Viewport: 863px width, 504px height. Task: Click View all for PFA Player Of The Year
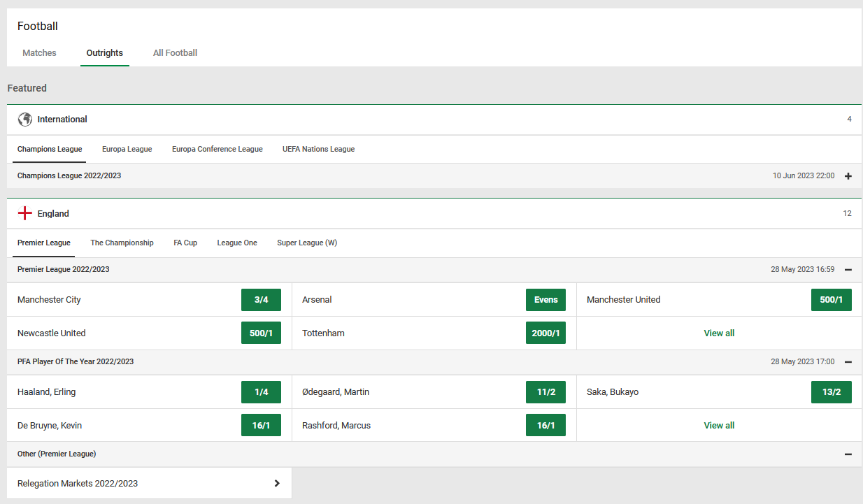pos(719,425)
